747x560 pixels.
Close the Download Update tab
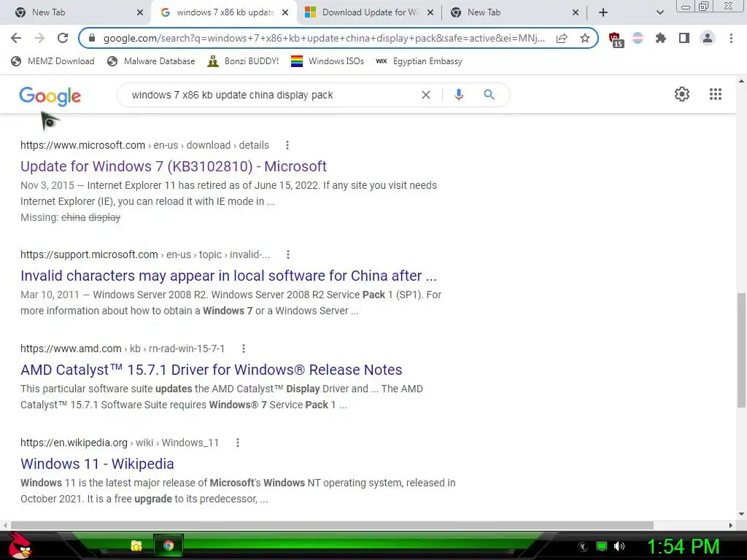(x=430, y=13)
